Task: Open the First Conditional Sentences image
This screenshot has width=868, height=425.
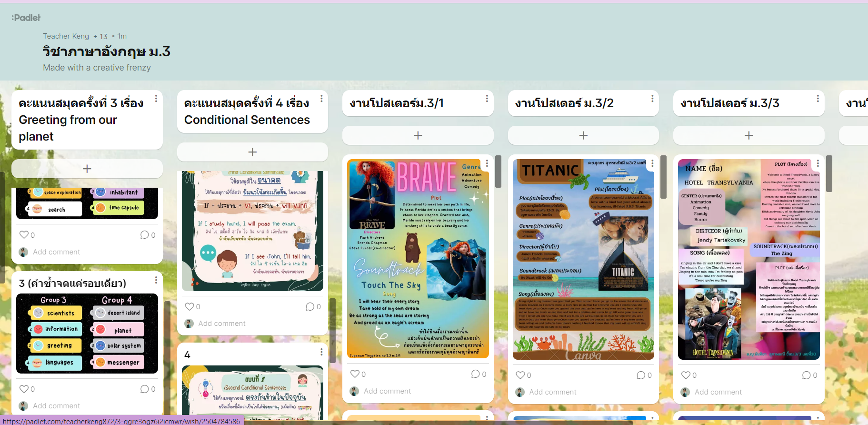Action: click(x=252, y=231)
